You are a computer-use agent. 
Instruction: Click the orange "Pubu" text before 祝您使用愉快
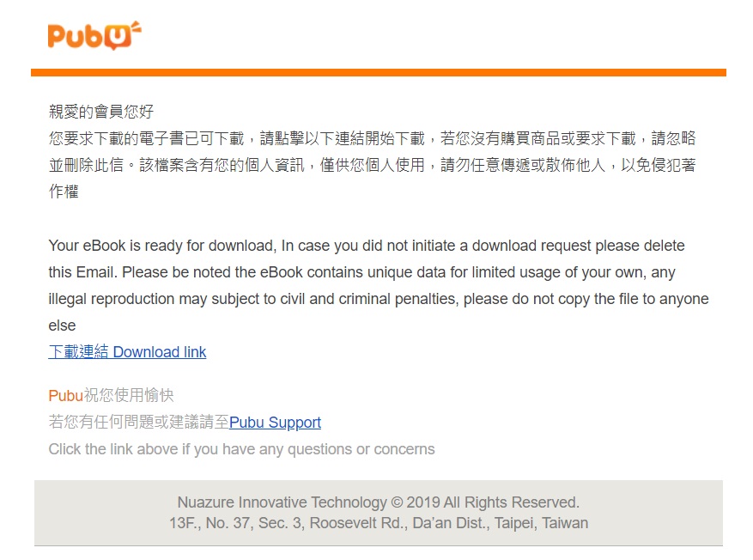tap(66, 396)
